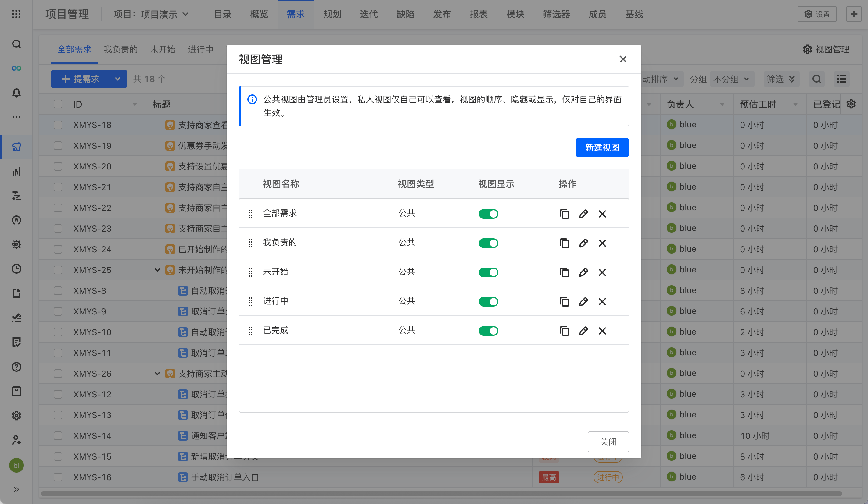The height and width of the screenshot is (504, 868).
Task: Edit the 已完成 view
Action: (x=583, y=331)
